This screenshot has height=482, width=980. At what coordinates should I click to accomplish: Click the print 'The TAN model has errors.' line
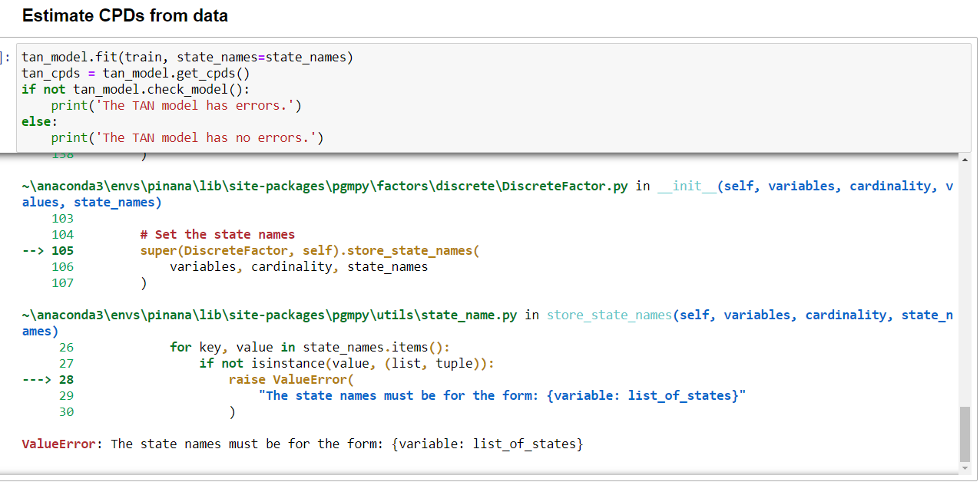(x=177, y=106)
